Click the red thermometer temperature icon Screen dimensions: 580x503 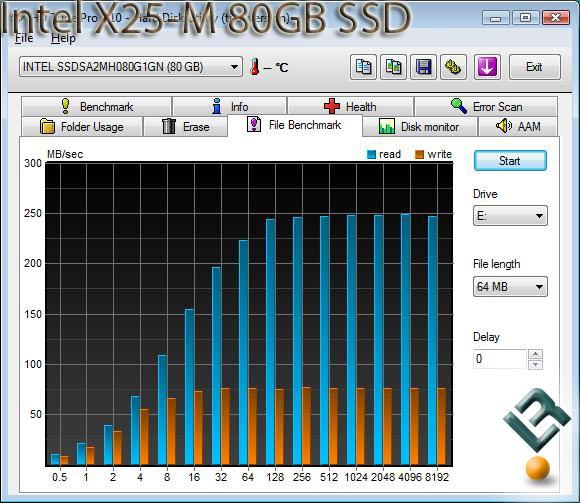(254, 67)
